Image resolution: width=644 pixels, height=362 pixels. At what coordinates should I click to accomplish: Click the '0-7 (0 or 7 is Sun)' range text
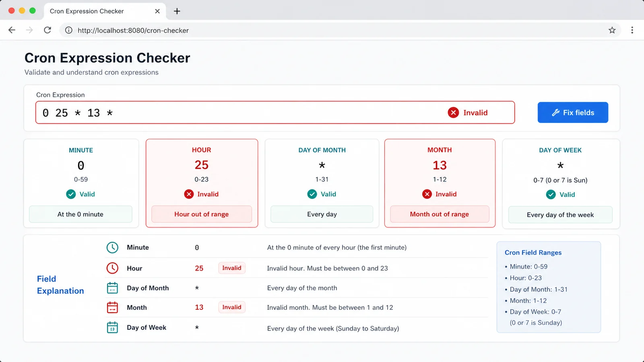(x=560, y=180)
